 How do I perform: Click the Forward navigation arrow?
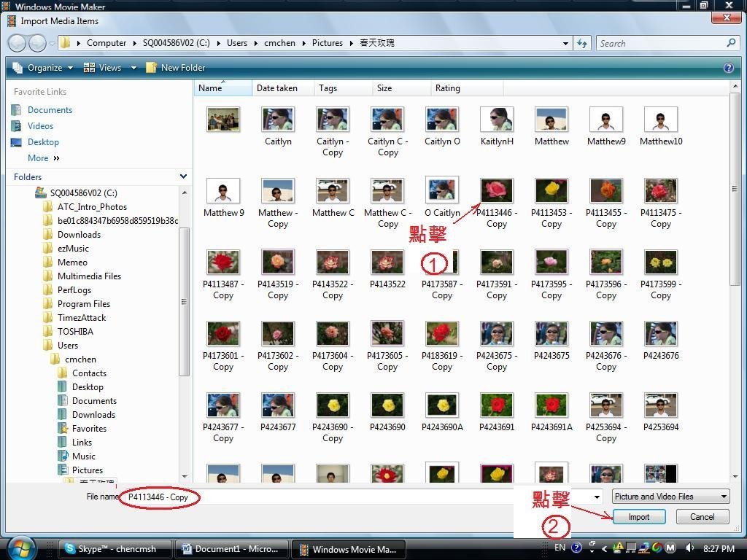[37, 43]
